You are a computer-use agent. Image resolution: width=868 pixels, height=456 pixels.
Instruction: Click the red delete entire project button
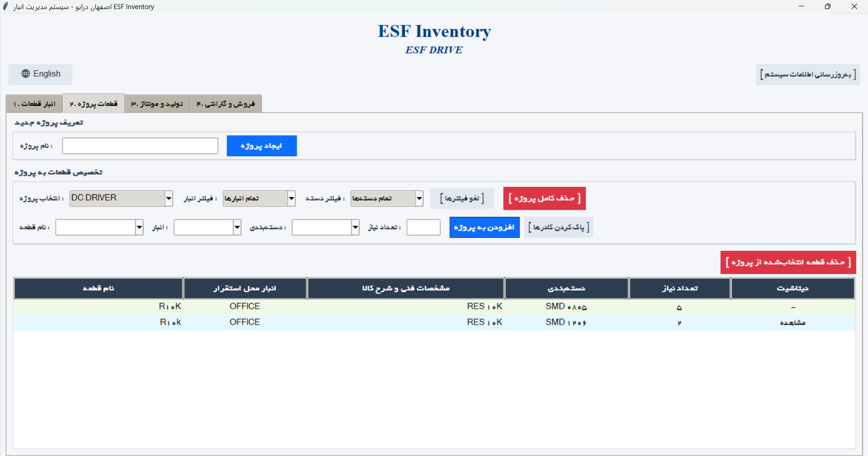pos(544,198)
